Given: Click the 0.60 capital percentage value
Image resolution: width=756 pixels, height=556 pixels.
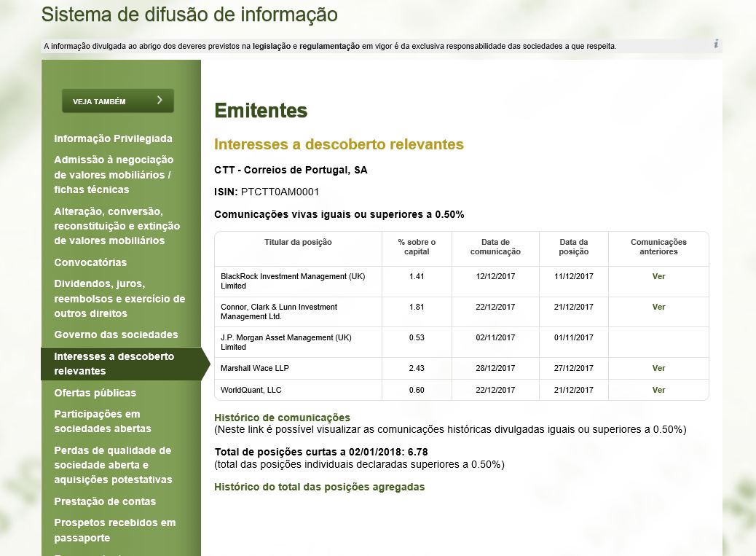Looking at the screenshot, I should (417, 390).
